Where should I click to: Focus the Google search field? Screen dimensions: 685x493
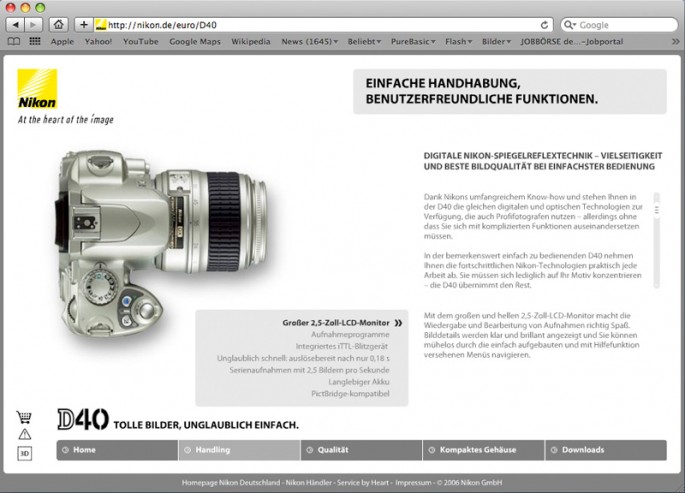point(619,25)
